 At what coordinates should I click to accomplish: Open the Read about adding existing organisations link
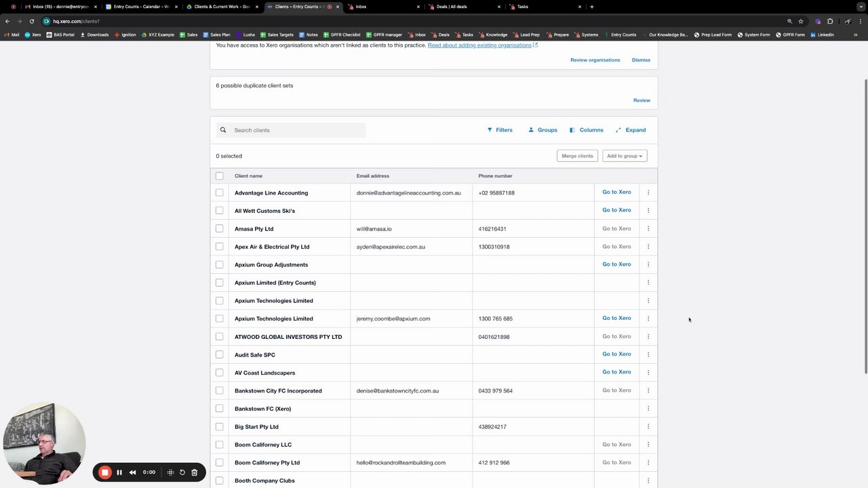tap(482, 45)
